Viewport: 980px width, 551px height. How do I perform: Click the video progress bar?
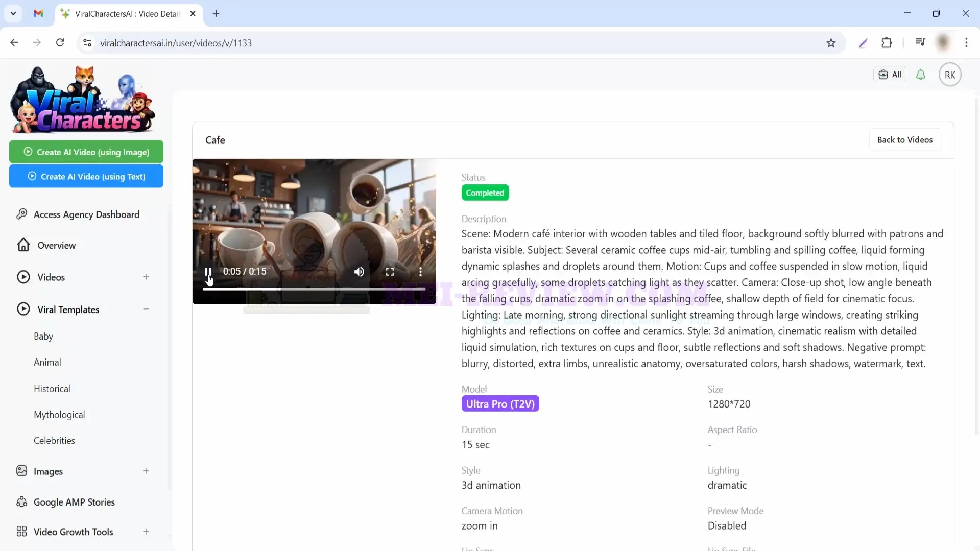pyautogui.click(x=314, y=289)
